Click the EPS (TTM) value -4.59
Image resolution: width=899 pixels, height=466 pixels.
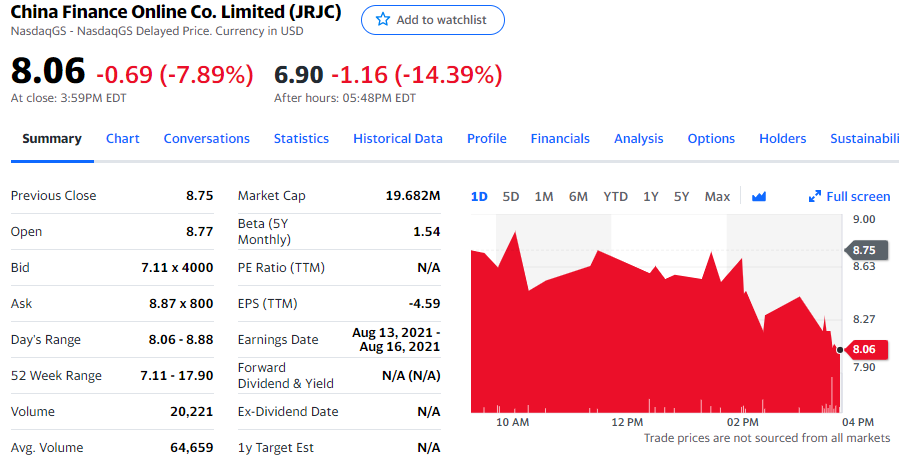tap(424, 304)
